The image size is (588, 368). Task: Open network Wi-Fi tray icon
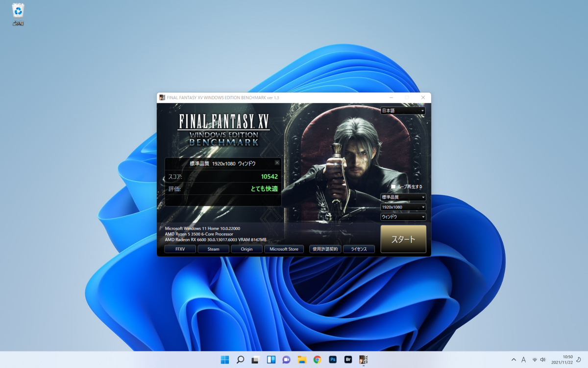pos(535,360)
